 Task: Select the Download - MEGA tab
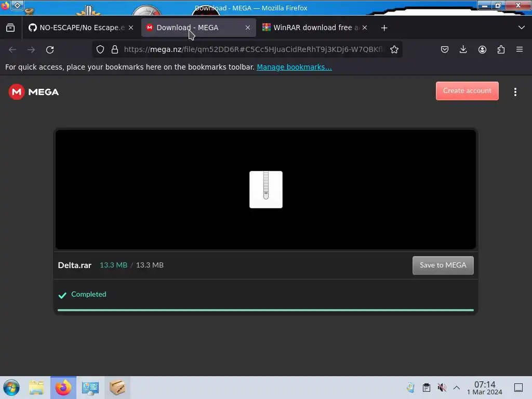coord(198,28)
